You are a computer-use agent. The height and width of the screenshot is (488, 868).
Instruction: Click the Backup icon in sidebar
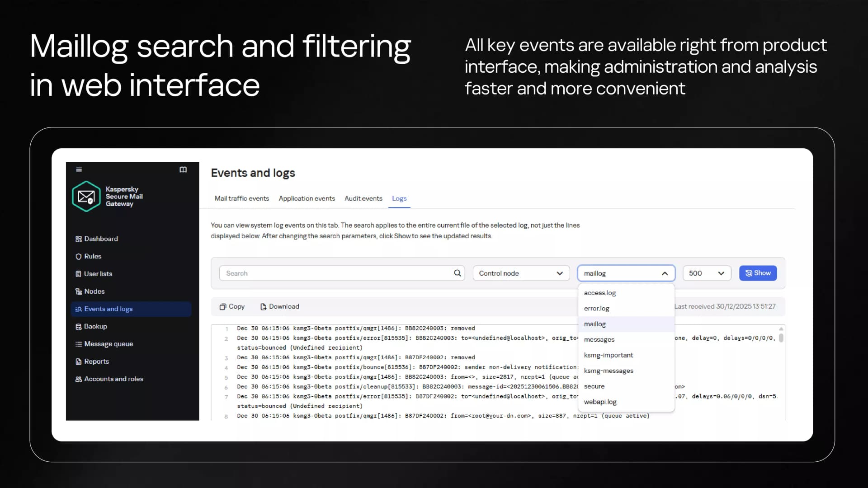79,327
